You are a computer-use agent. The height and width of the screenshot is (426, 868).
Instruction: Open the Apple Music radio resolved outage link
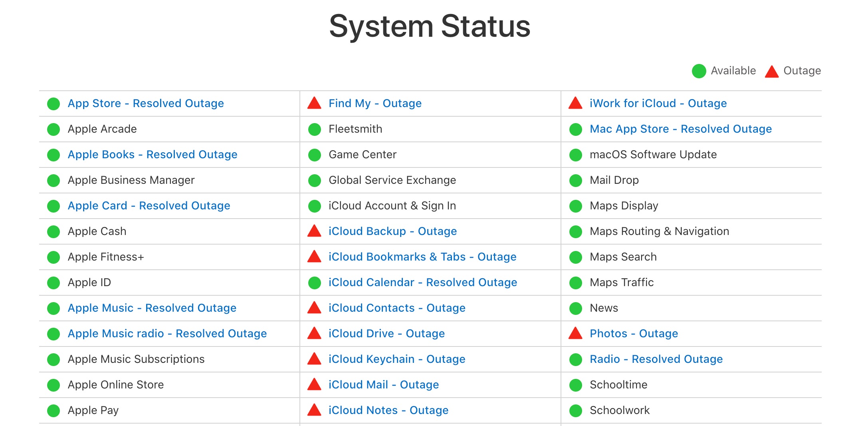tap(167, 334)
